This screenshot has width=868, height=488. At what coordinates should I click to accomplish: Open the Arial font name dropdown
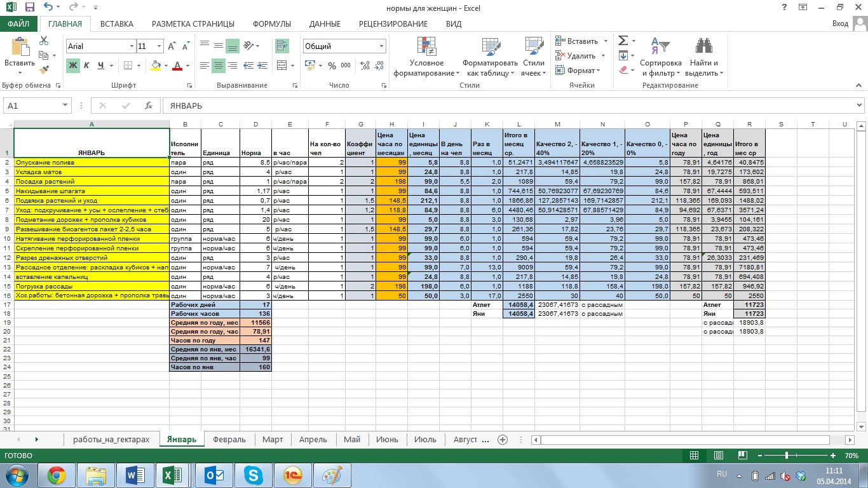pyautogui.click(x=132, y=46)
